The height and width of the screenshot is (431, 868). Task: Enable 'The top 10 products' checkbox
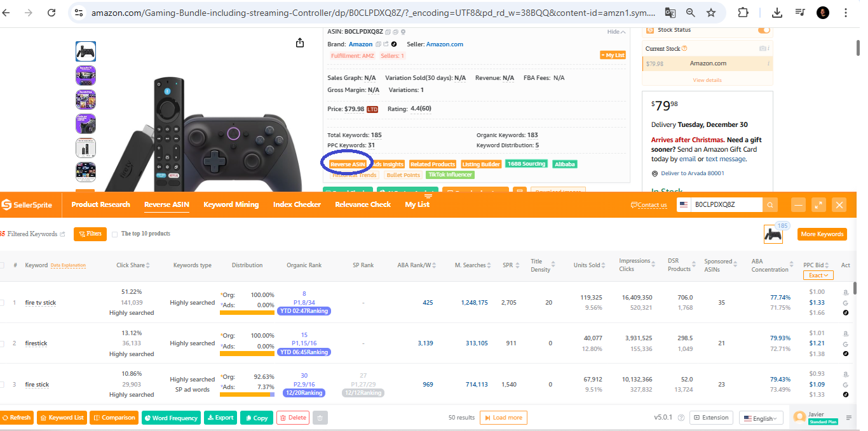point(115,234)
